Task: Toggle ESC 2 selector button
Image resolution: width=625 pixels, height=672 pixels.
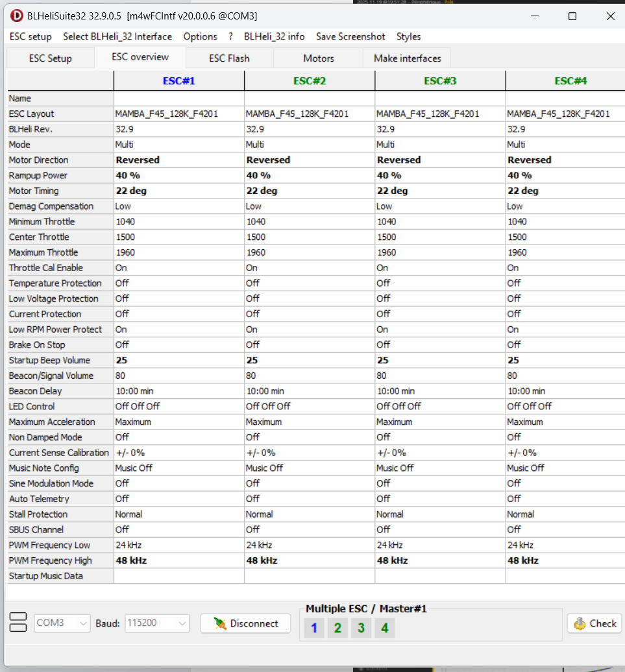Action: click(x=337, y=628)
